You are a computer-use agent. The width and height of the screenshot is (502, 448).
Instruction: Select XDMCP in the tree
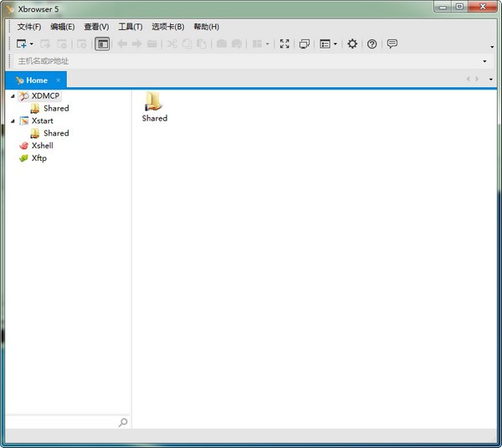[39, 95]
